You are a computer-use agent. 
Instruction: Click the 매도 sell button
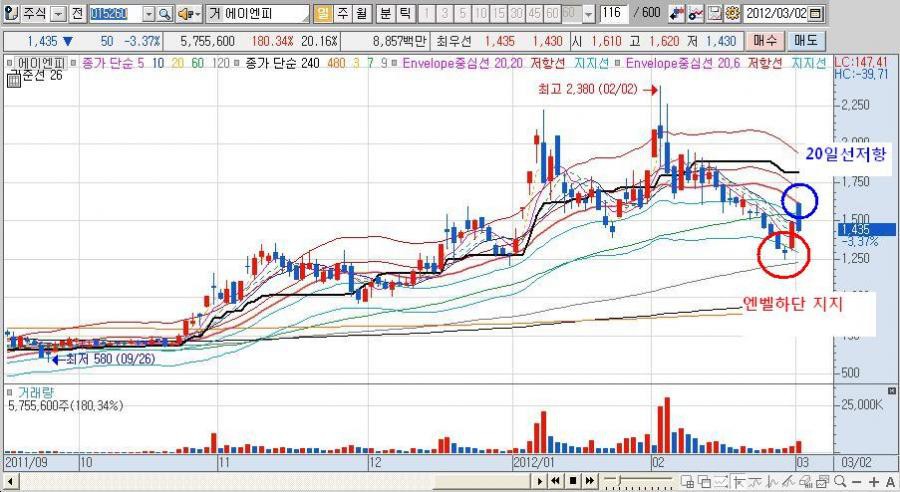point(806,41)
